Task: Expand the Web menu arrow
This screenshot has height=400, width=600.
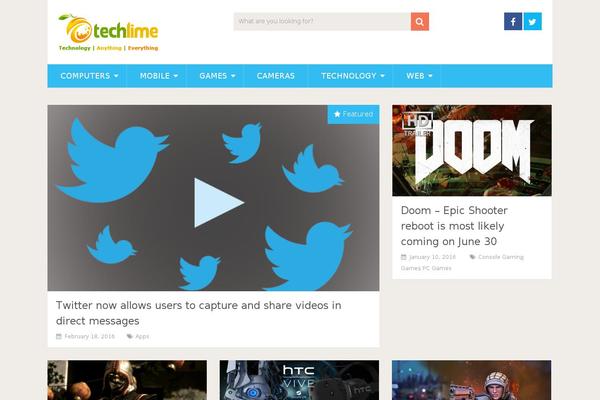Action: [430, 76]
